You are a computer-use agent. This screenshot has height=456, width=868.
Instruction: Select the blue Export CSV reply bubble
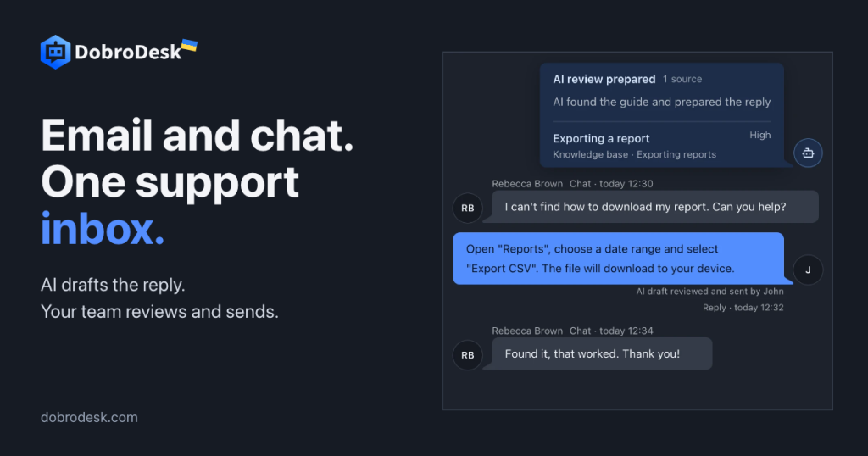point(618,259)
